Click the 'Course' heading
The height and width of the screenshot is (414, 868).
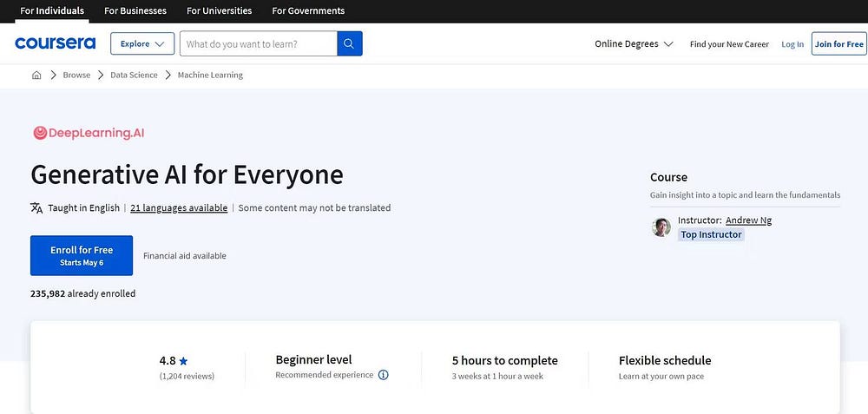click(x=668, y=178)
